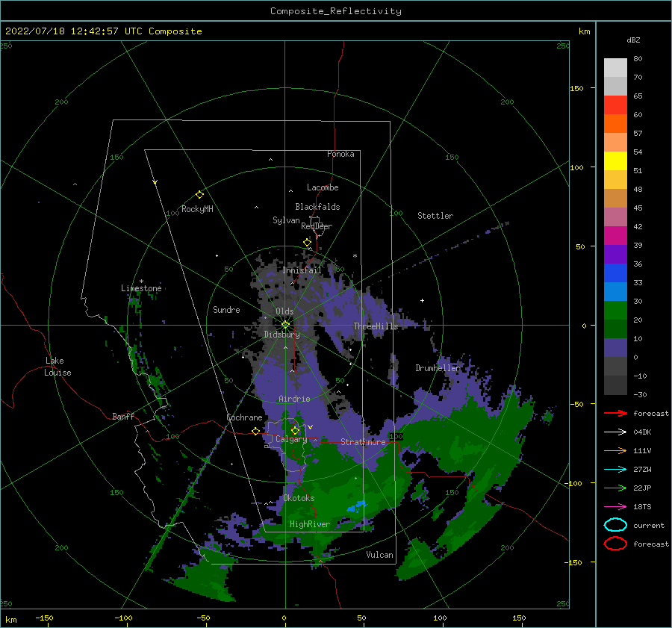
Task: Click the white asterisk marker above Limestone
Action: click(141, 282)
